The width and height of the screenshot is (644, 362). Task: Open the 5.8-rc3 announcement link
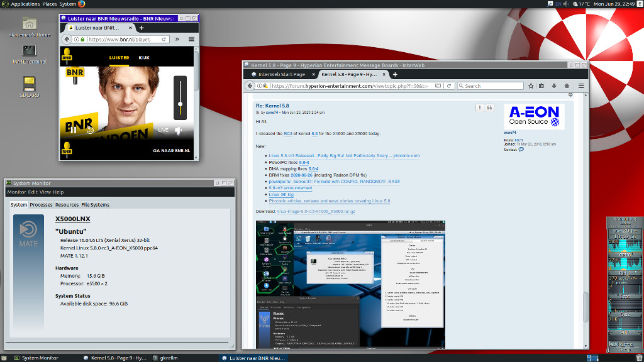(x=291, y=188)
